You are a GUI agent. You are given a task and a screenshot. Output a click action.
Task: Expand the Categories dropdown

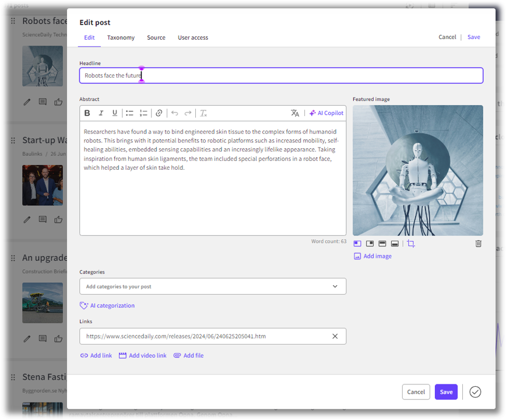point(335,286)
